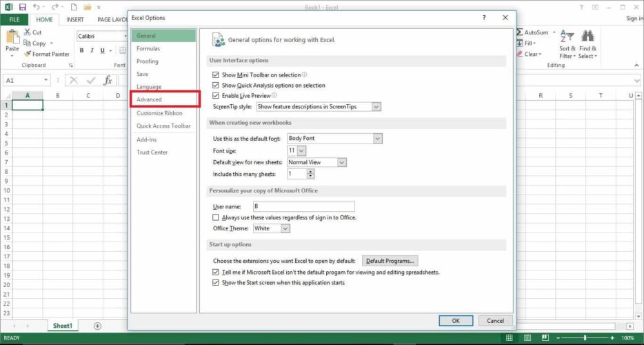The height and width of the screenshot is (345, 644).
Task: Select the Format Painter brush
Action: point(28,54)
